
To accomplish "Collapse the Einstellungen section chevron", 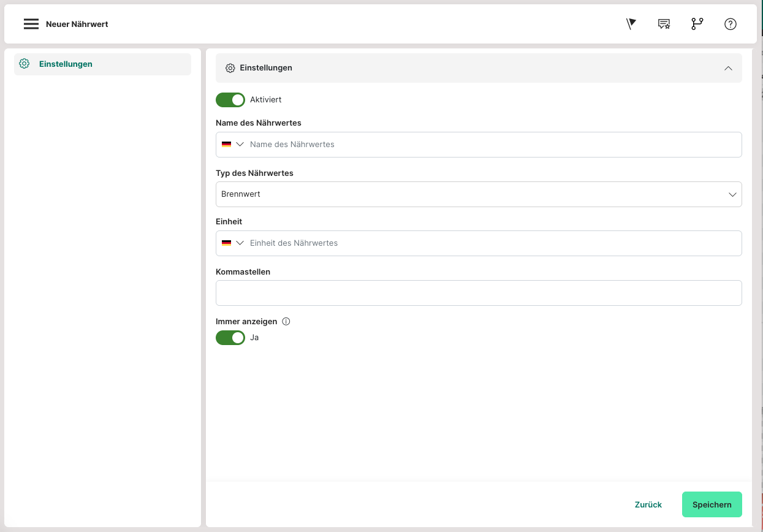I will [x=728, y=68].
